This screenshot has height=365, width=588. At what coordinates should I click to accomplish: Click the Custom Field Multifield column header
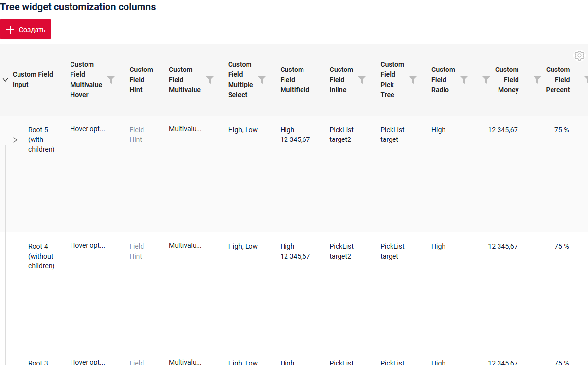[x=295, y=80]
